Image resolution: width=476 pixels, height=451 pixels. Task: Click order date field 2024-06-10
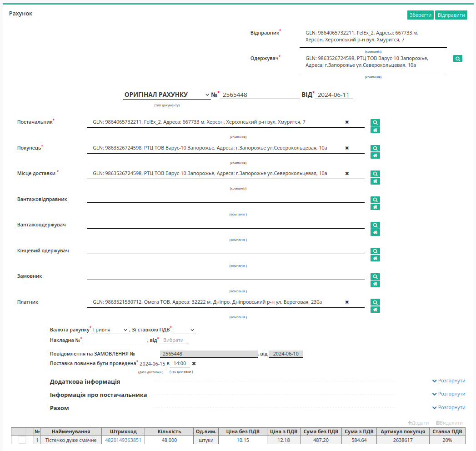click(x=286, y=354)
